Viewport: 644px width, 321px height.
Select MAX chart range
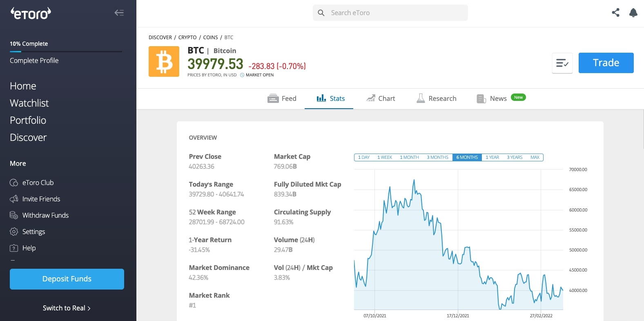pyautogui.click(x=535, y=157)
